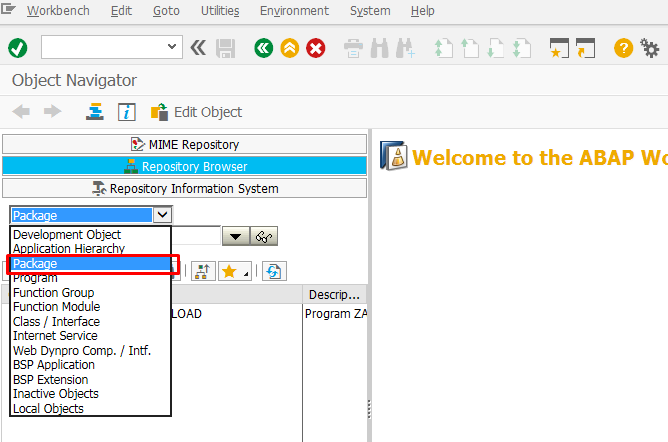The width and height of the screenshot is (668, 442).
Task: Collapse command field with double chevron icon
Action: pyautogui.click(x=198, y=47)
